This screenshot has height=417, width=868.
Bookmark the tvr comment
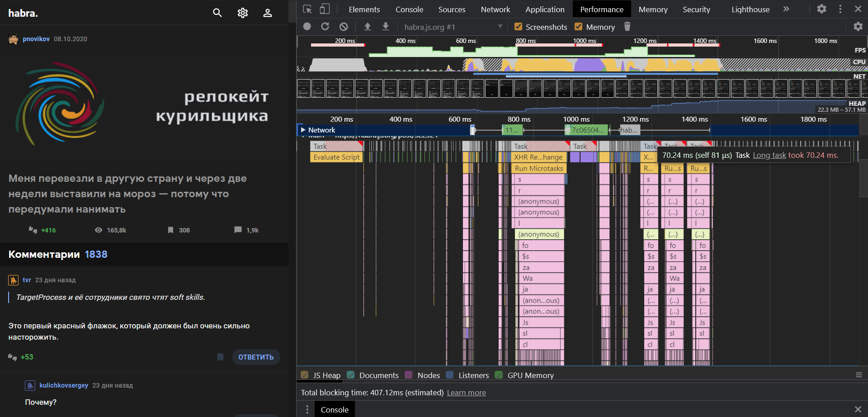(221, 357)
